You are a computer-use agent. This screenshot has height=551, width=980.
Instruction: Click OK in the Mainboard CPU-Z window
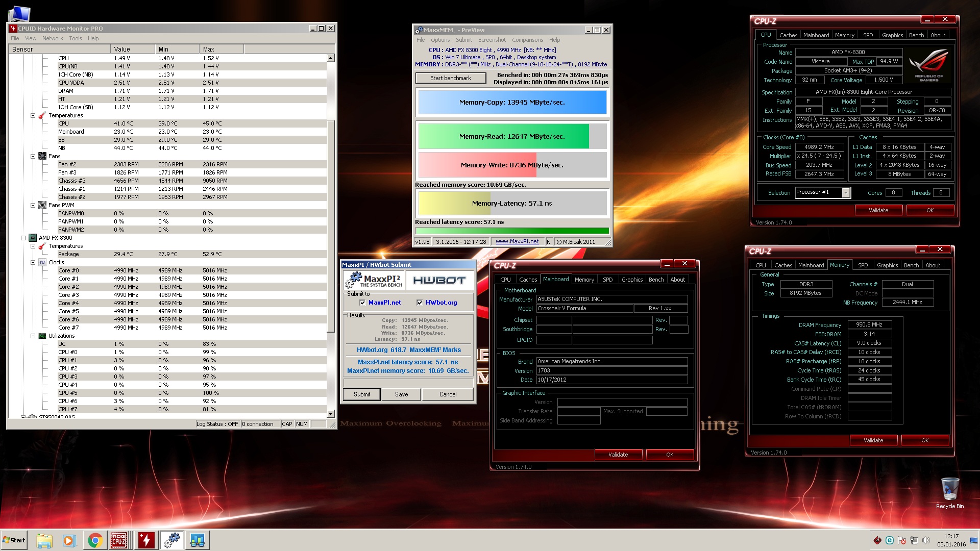(670, 455)
